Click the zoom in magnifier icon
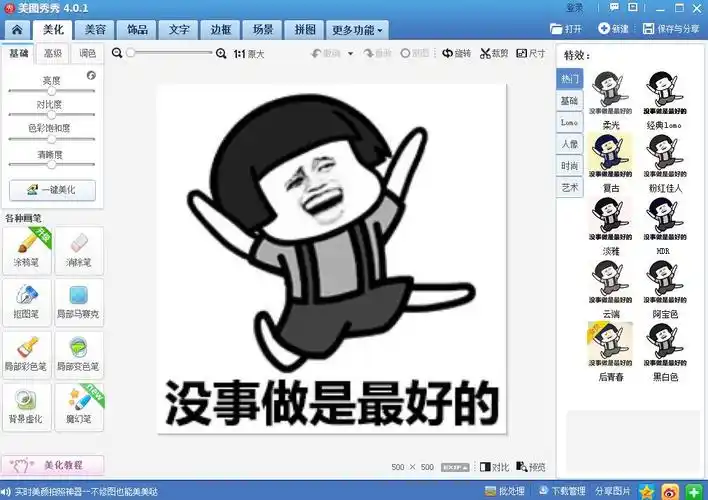708x500 pixels. click(221, 53)
